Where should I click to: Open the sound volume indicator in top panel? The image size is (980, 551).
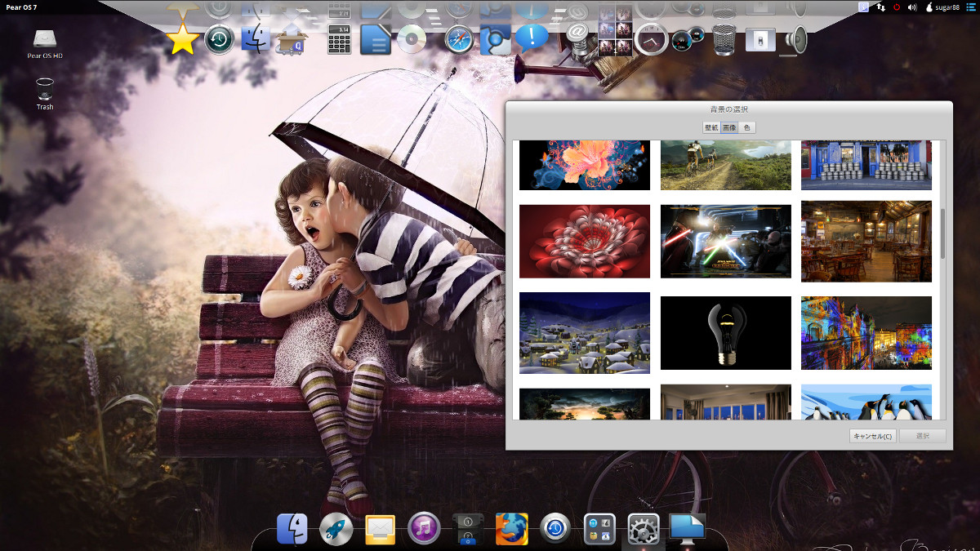[912, 7]
